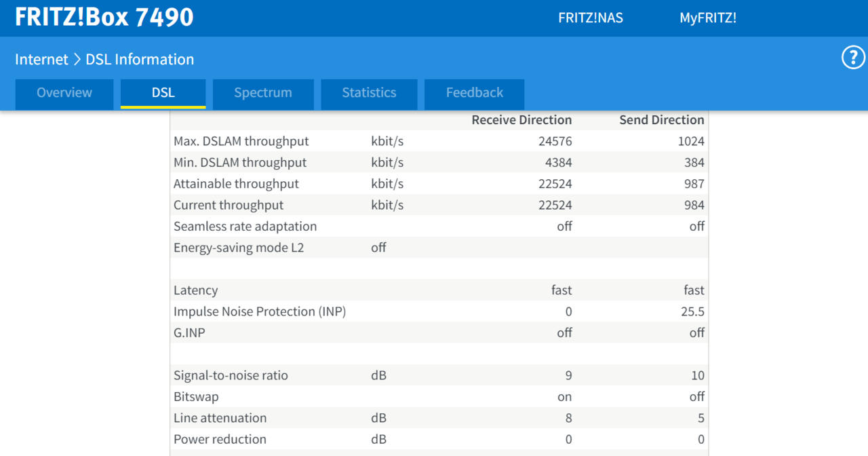
Task: Click the Energy-saving mode L2 label
Action: coord(239,248)
